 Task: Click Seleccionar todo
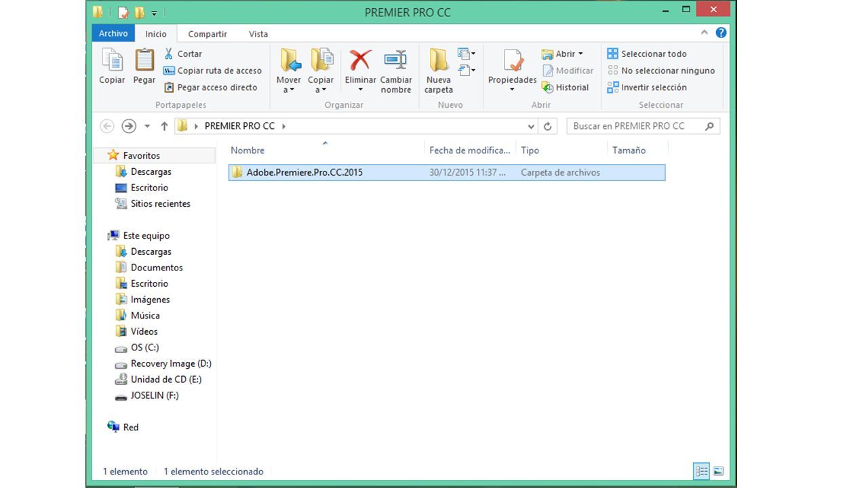[647, 54]
